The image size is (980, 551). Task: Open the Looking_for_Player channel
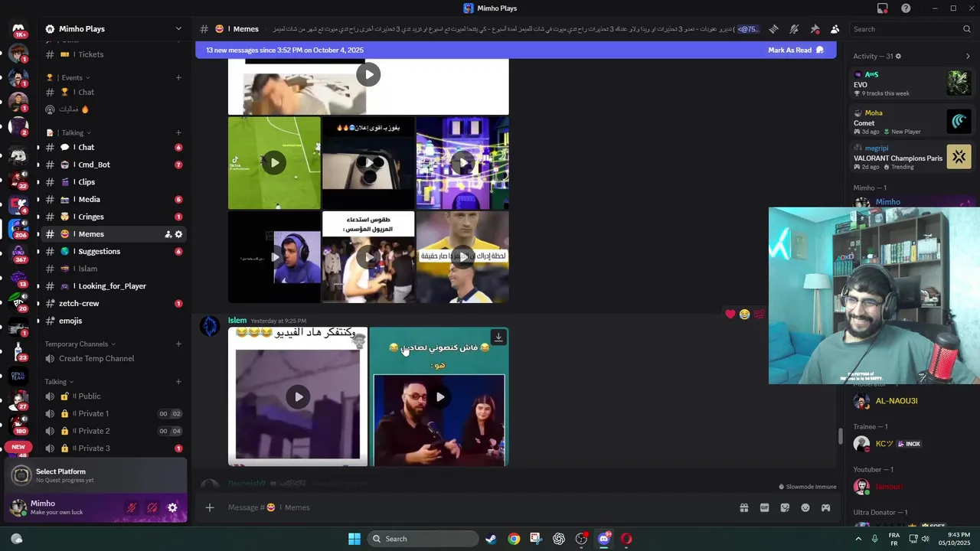click(x=113, y=286)
